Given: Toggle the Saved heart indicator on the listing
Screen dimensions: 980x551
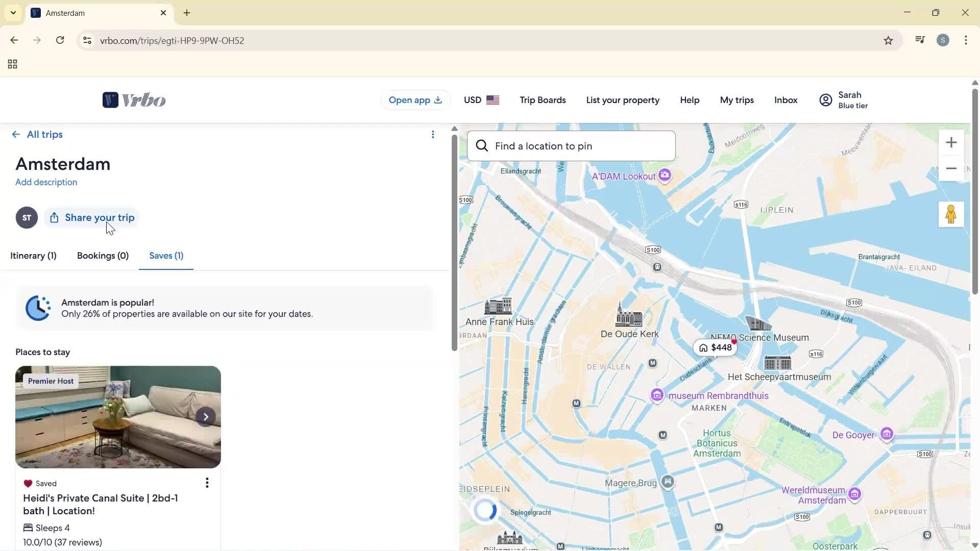Looking at the screenshot, I should (28, 483).
